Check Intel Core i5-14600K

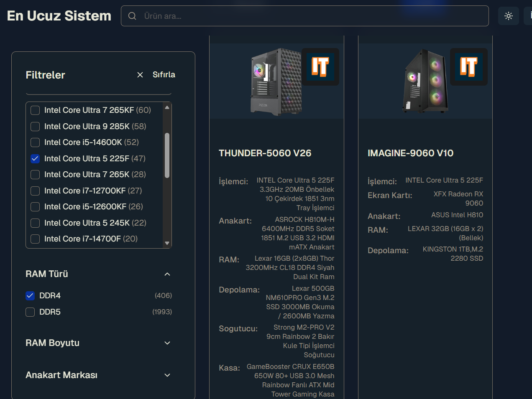pyautogui.click(x=35, y=142)
